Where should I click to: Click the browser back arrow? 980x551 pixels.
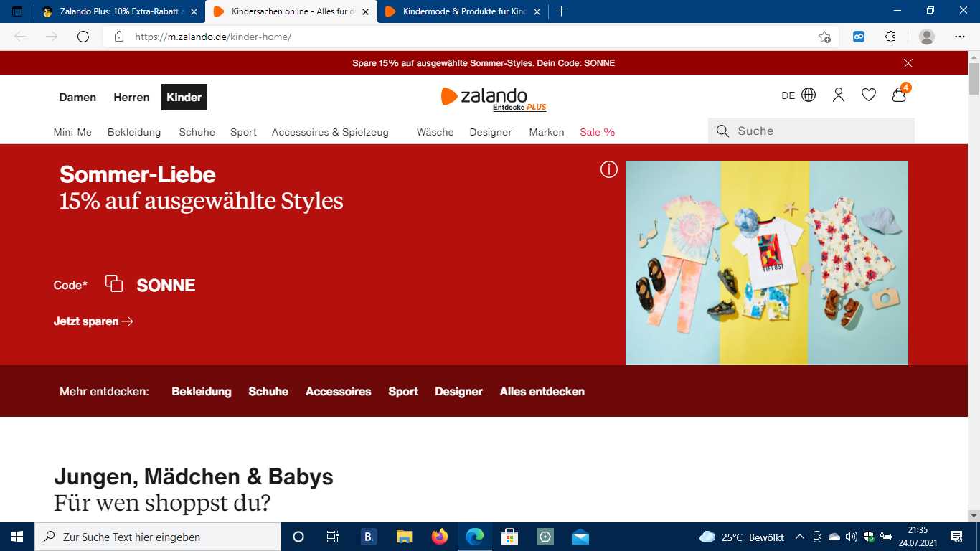20,37
